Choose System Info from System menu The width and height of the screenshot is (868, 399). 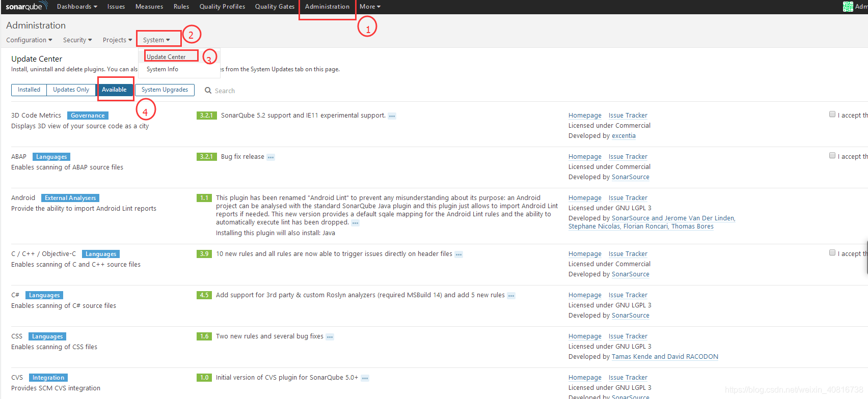tap(162, 69)
